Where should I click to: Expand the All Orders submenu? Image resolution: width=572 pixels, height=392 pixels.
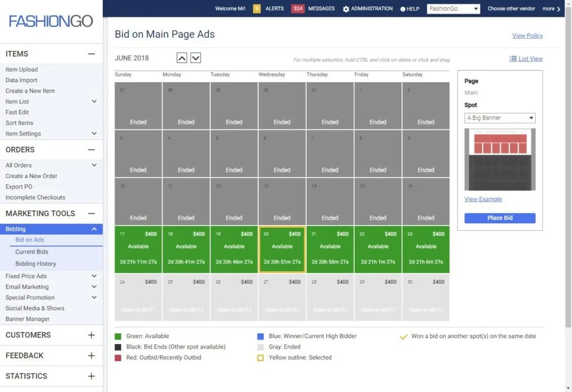pyautogui.click(x=94, y=165)
